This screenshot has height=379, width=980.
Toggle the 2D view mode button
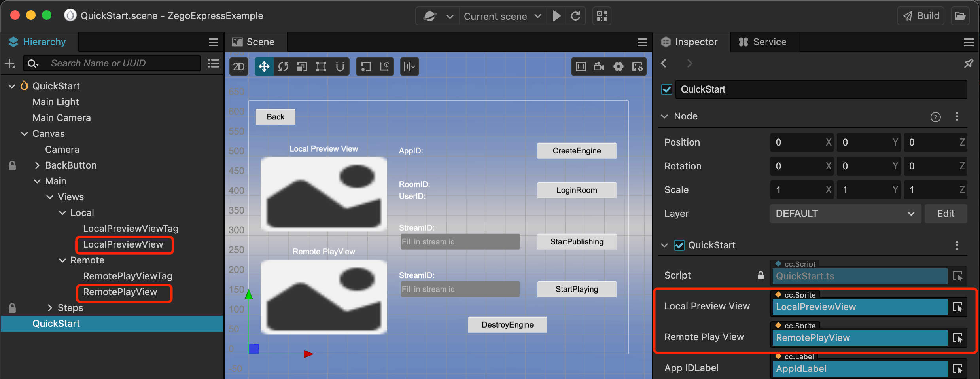239,66
